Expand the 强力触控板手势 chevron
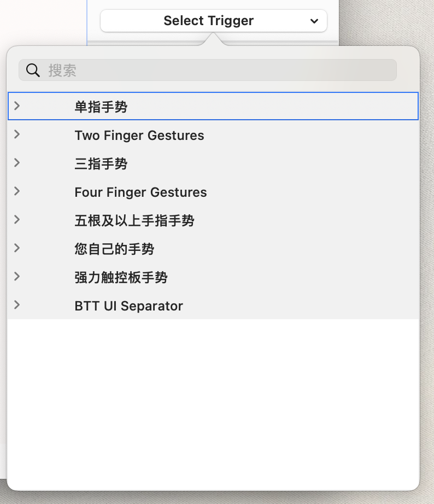Image resolution: width=434 pixels, height=504 pixels. 17,277
